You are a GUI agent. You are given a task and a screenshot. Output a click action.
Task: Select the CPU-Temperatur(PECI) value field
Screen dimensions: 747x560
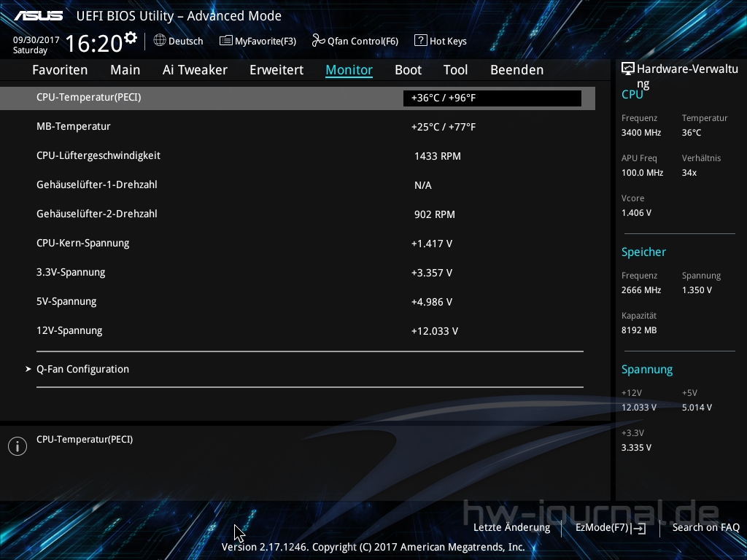492,98
